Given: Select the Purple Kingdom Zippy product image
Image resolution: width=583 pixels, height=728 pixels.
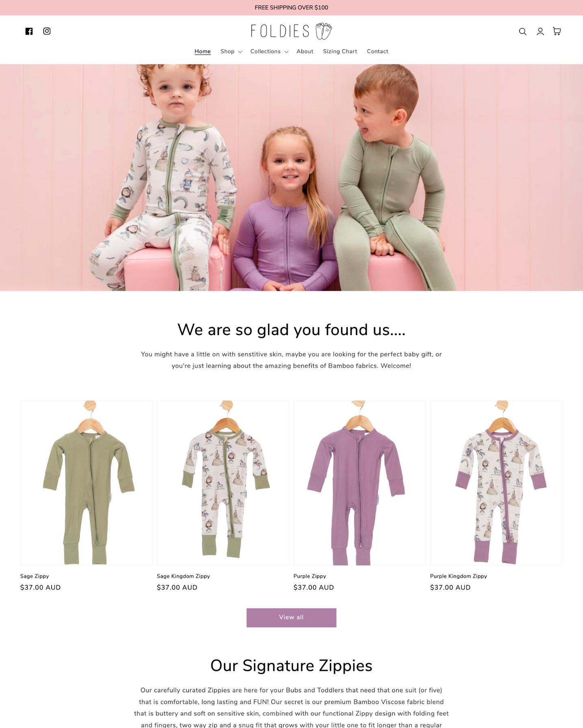Looking at the screenshot, I should tap(496, 483).
